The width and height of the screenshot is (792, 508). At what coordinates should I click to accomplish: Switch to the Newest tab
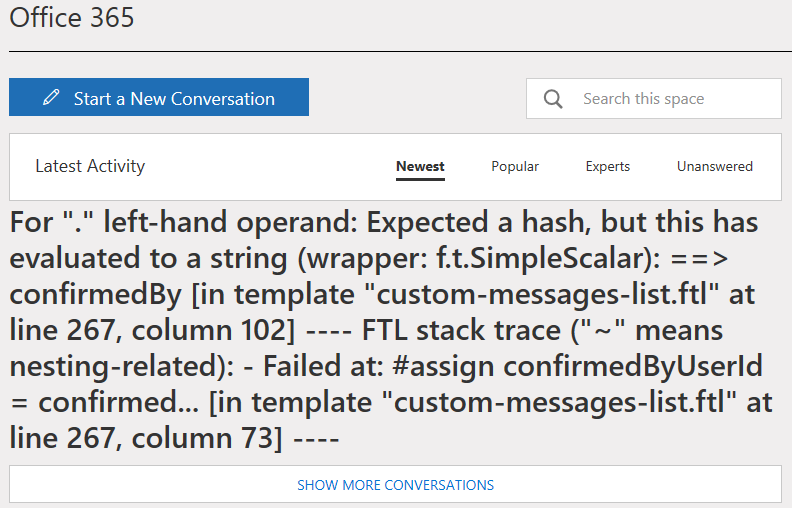click(420, 167)
